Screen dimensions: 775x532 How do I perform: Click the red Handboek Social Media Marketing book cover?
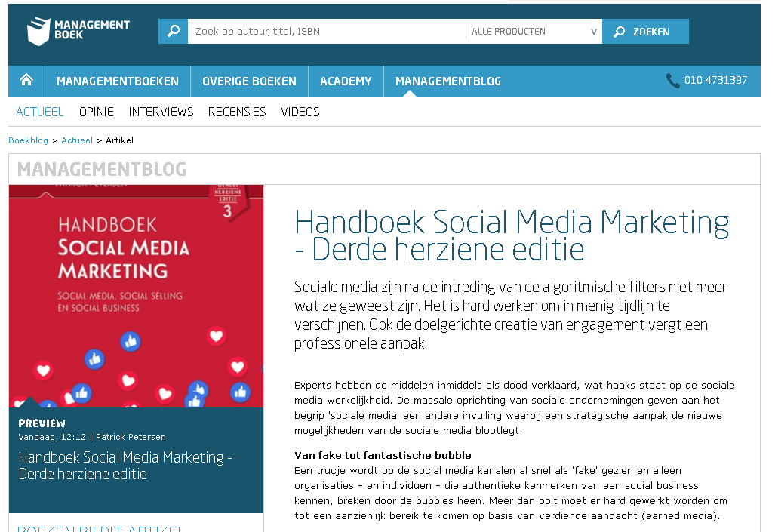tap(136, 296)
